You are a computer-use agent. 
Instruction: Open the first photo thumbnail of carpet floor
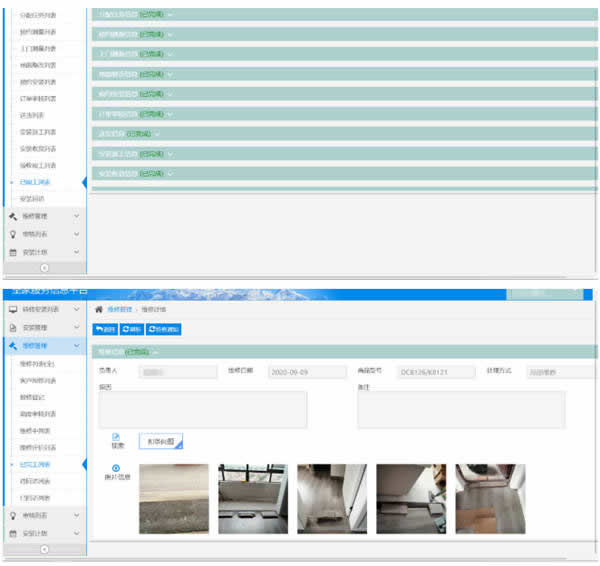click(x=174, y=499)
